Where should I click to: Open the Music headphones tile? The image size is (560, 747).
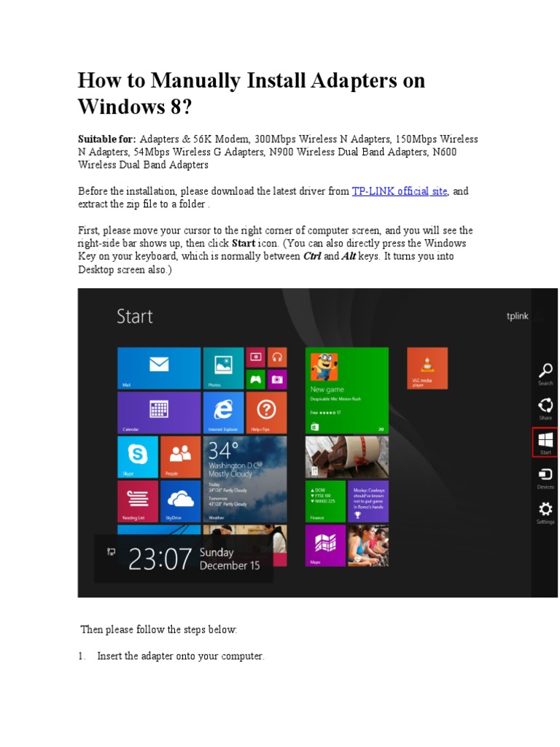point(277,357)
